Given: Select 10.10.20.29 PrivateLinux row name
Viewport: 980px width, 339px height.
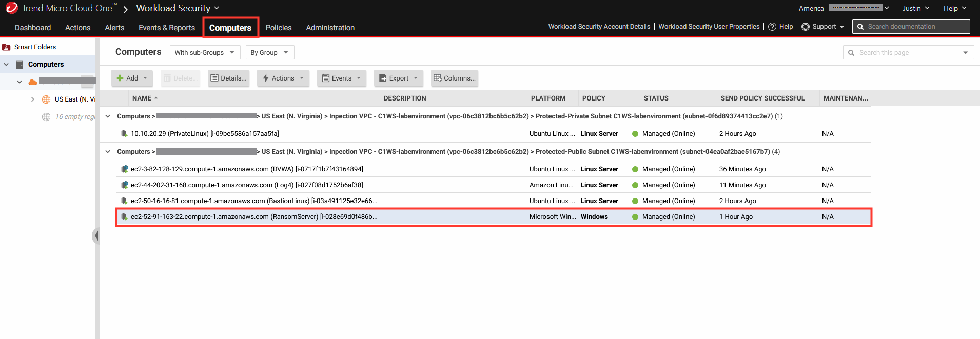Looking at the screenshot, I should coord(205,134).
